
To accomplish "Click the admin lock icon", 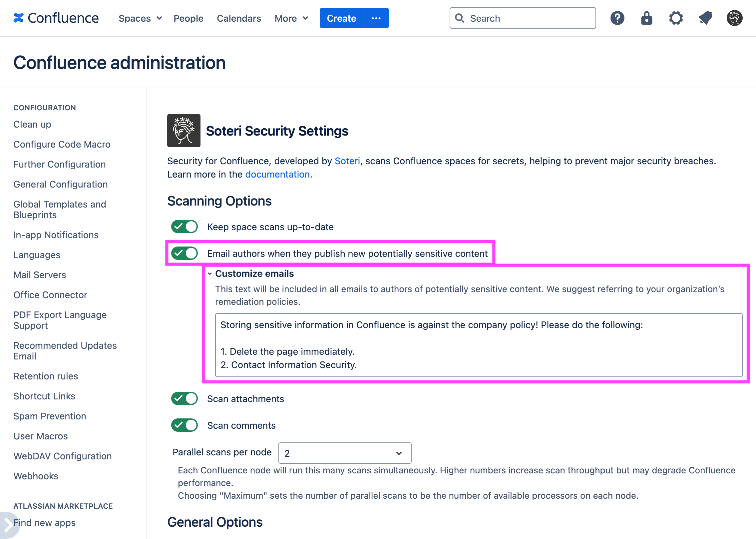I will coord(646,18).
